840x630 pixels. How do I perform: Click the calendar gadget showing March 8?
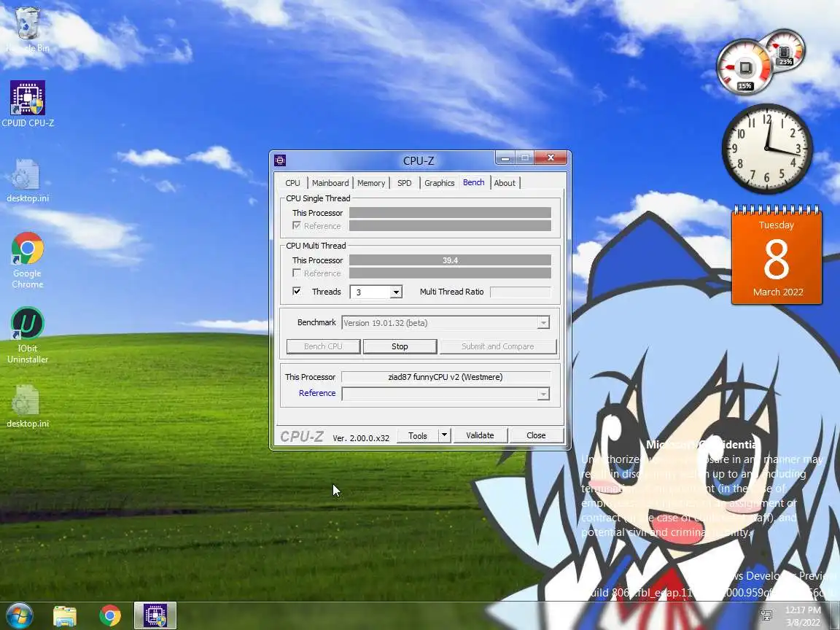pos(777,255)
